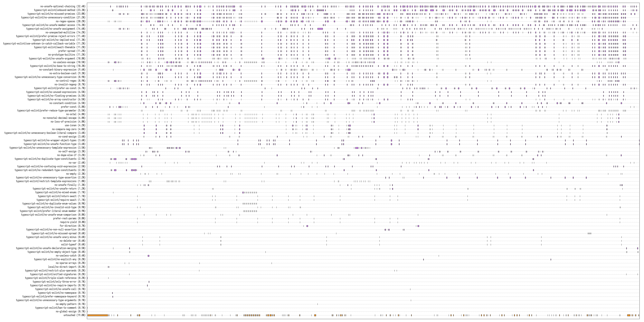This screenshot has width=644, height=322.
Task: Click typescript-eslint/no-unsafe-function-type (3.6%) label
Action: 55,144
